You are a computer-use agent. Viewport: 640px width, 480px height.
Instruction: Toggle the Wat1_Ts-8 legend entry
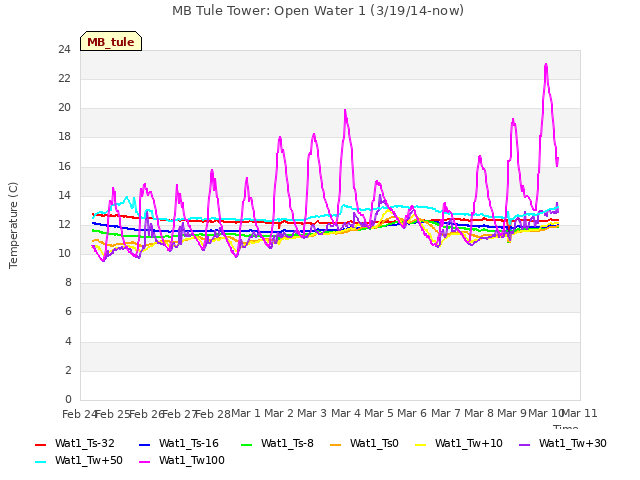click(x=277, y=443)
